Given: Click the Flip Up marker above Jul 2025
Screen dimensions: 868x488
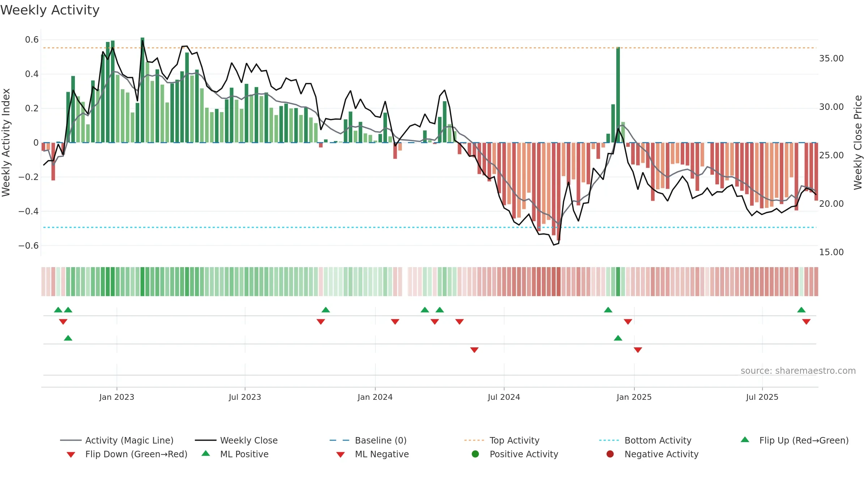Looking at the screenshot, I should [801, 310].
